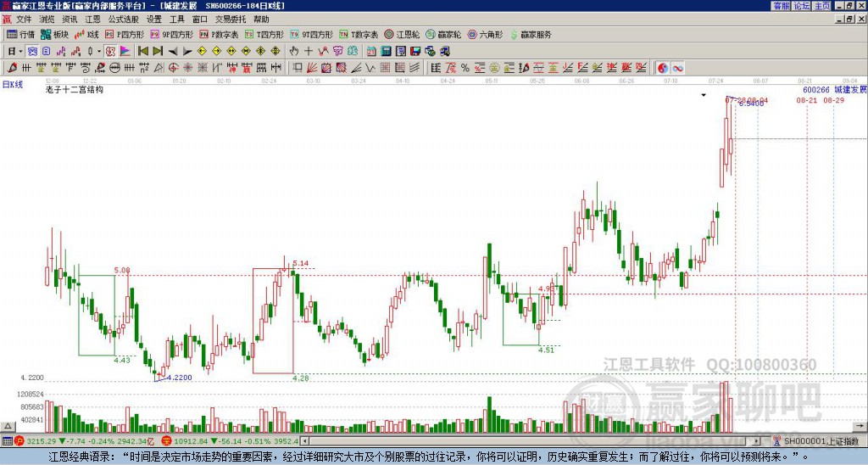Open the 9T四方形 tool

pos(311,34)
